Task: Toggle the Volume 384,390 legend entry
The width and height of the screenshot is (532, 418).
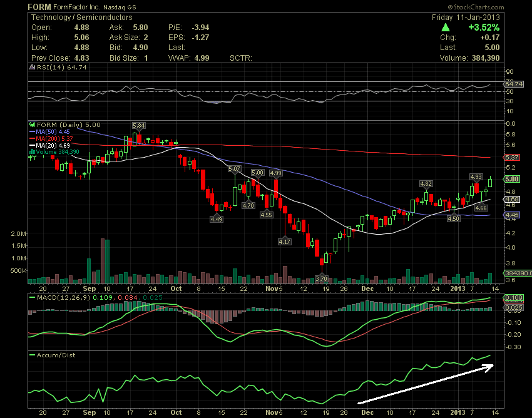Action: (58, 152)
